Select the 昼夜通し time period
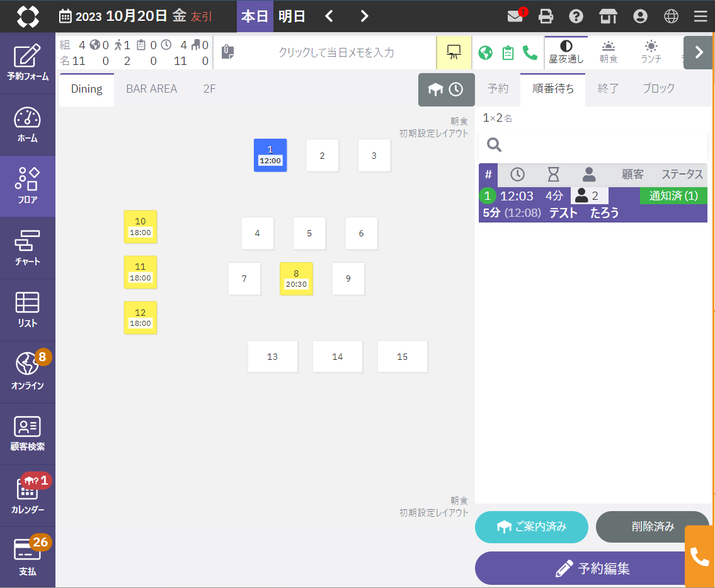Viewport: 715px width, 588px height. tap(566, 52)
